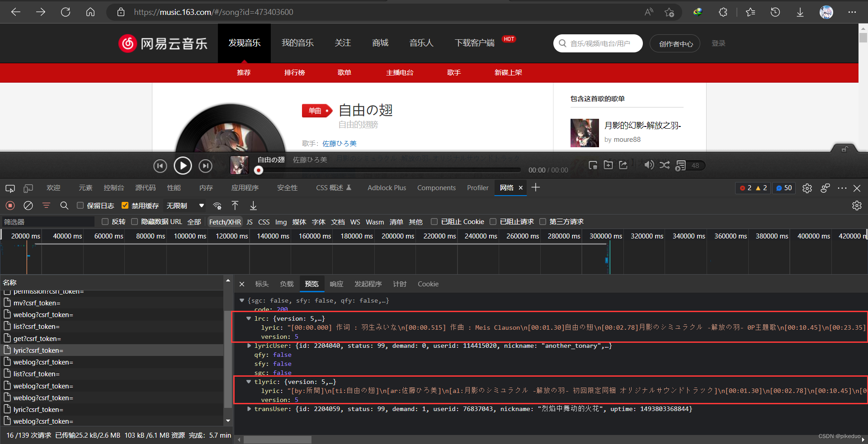
Task: Toggle network filter funnel icon
Action: (x=46, y=206)
